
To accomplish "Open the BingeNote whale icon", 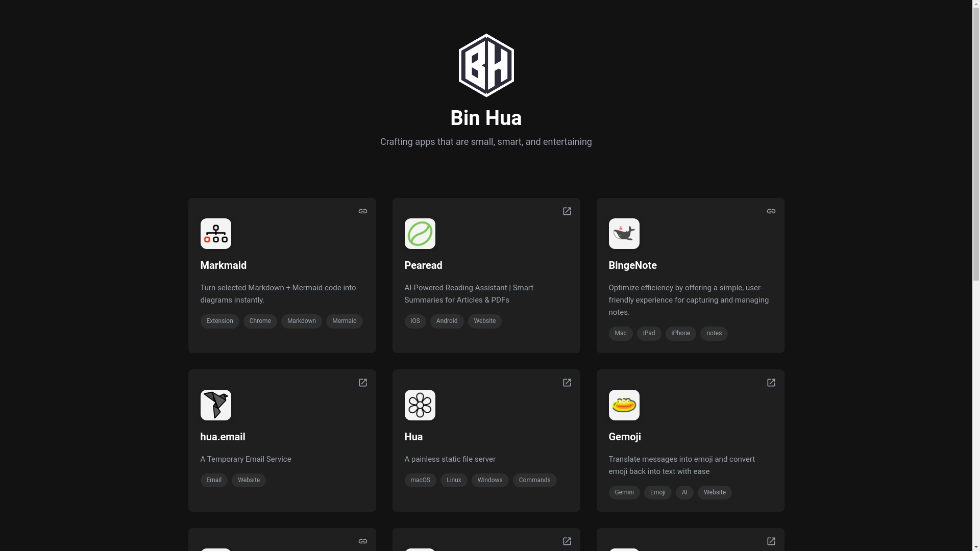I will 624,234.
